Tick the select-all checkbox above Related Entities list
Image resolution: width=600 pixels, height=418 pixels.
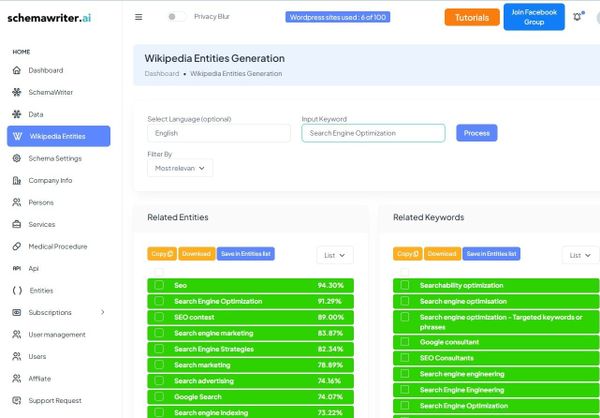coord(159,272)
